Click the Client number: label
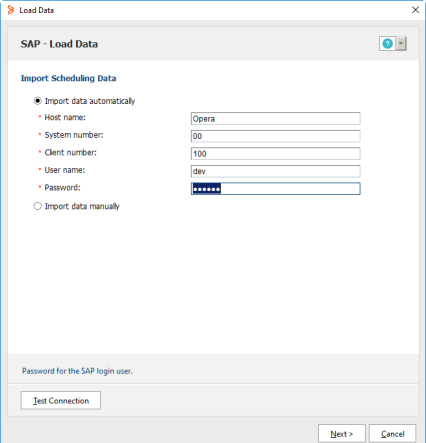The image size is (426, 443). pyautogui.click(x=71, y=153)
